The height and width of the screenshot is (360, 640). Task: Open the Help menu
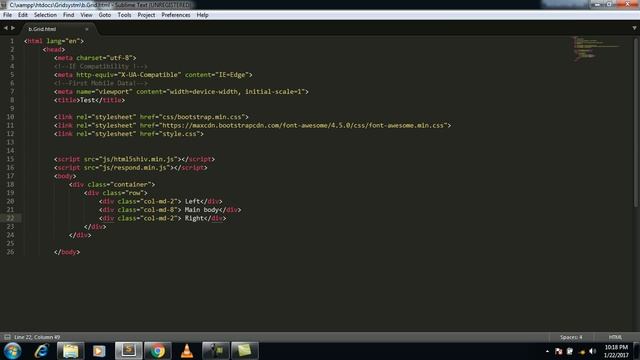point(202,15)
